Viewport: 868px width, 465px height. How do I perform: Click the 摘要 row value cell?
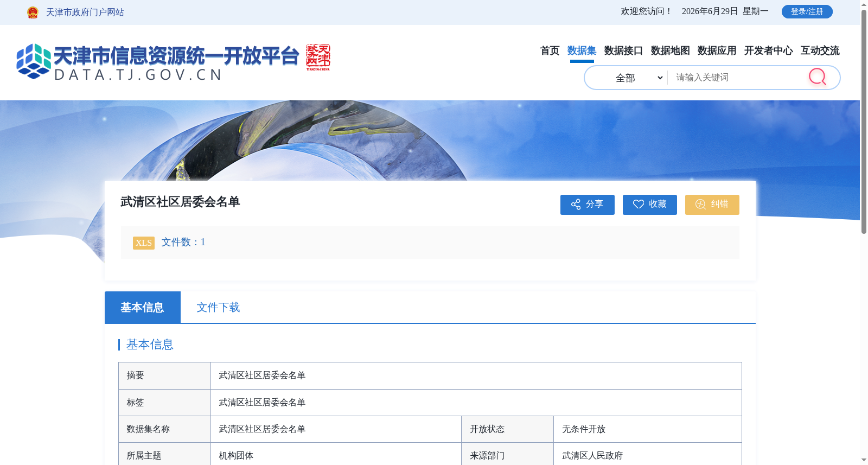tap(476, 375)
